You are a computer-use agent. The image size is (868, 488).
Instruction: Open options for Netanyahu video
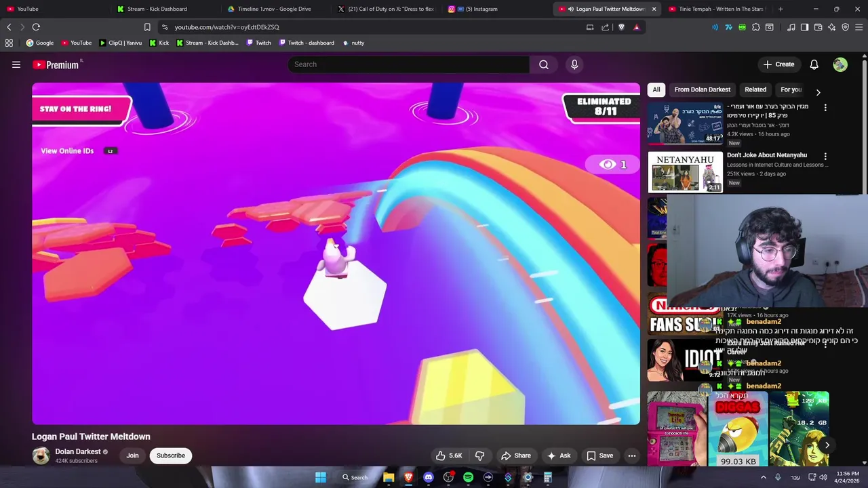click(x=825, y=157)
